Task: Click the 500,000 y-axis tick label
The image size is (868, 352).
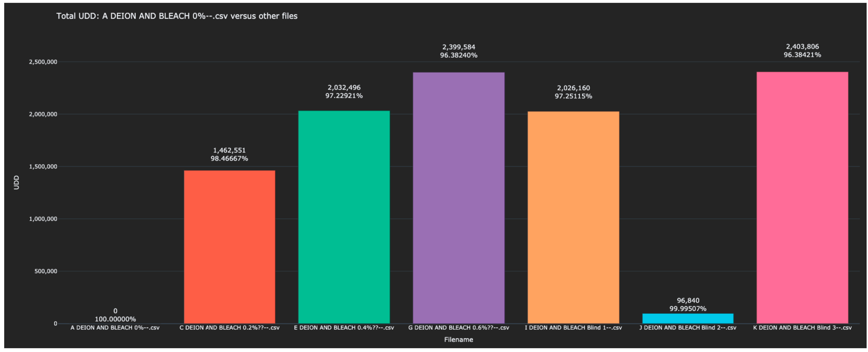Action: [45, 271]
